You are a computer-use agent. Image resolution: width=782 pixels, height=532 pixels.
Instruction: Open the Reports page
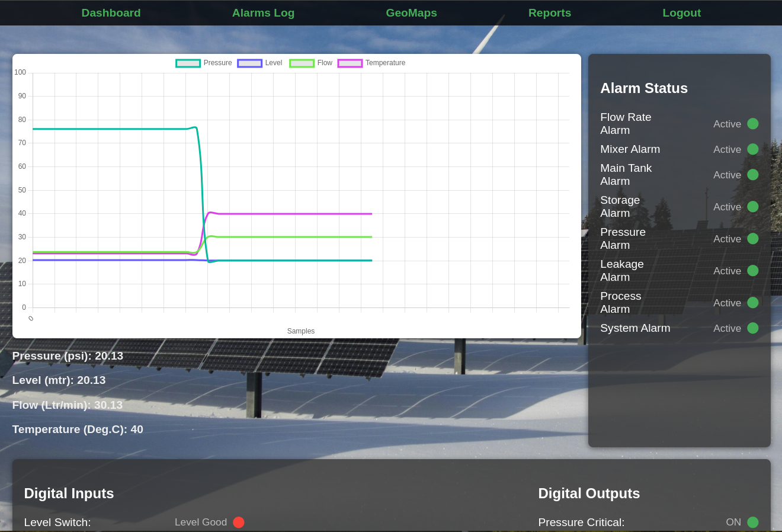550,13
